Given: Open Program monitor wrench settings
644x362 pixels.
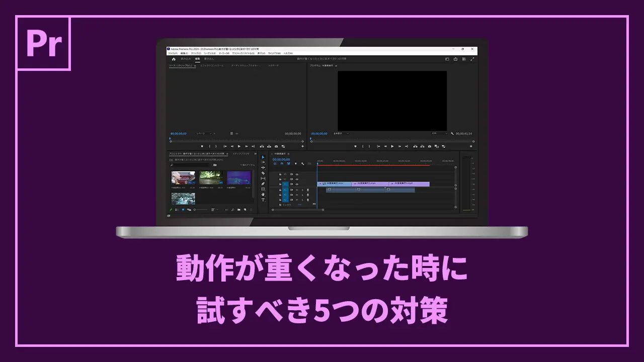Looking at the screenshot, I should coord(452,133).
